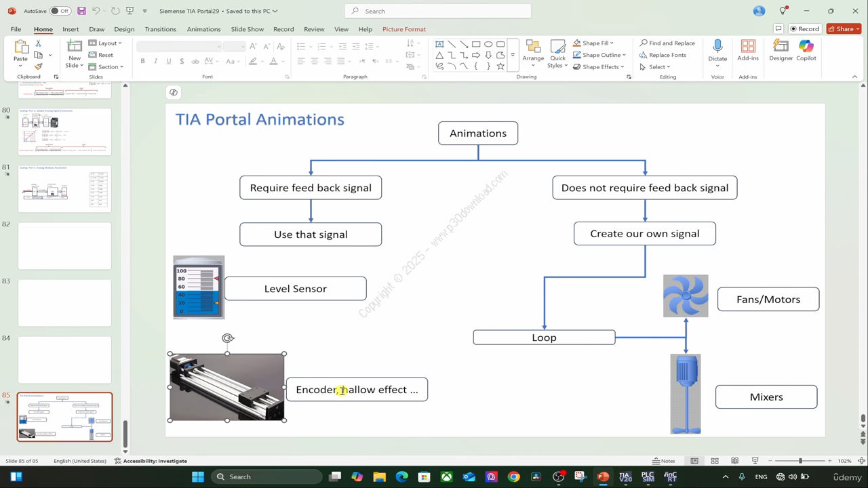
Task: Click Accessibility: Investigate in status bar
Action: (151, 461)
